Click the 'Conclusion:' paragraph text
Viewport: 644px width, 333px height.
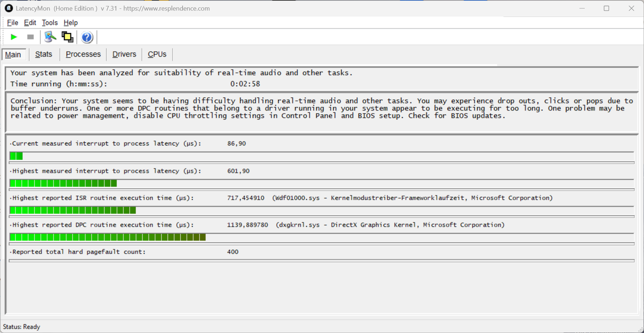[x=322, y=108]
